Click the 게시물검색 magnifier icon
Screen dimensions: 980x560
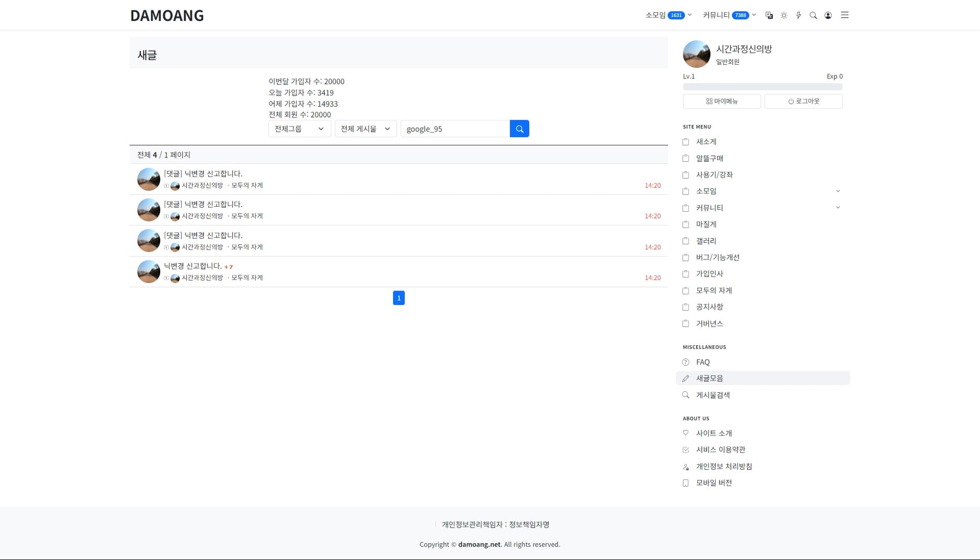pos(685,395)
